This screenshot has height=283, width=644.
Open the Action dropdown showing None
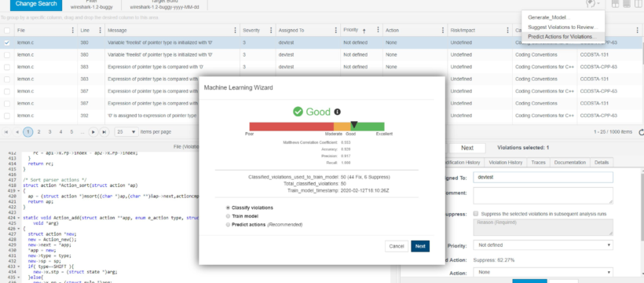pyautogui.click(x=543, y=272)
